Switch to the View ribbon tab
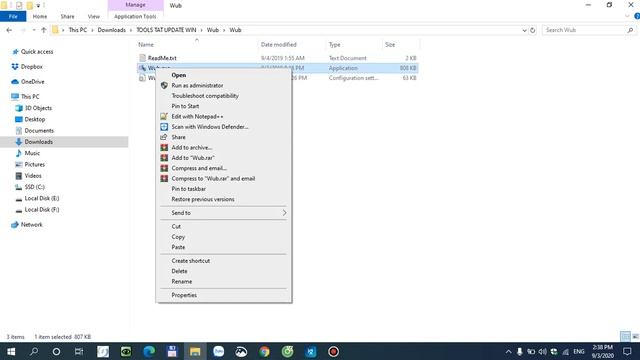Viewport: 640px width, 360px height. 93,16
